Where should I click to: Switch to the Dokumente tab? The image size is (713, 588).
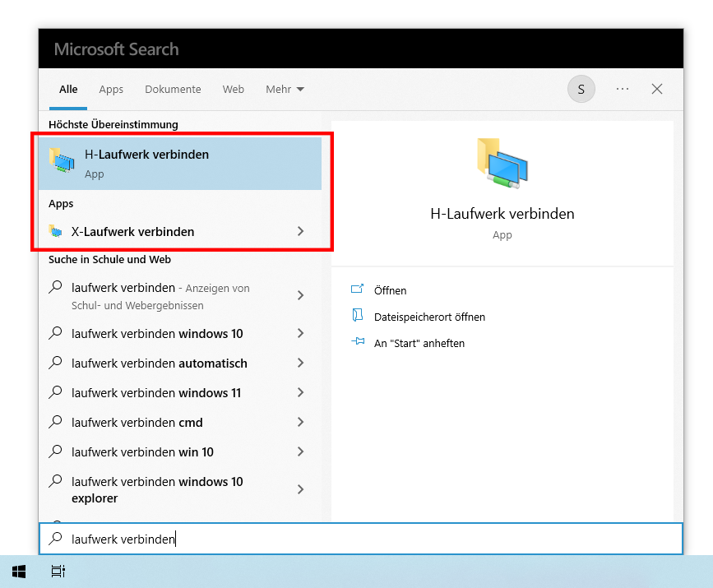click(x=173, y=89)
